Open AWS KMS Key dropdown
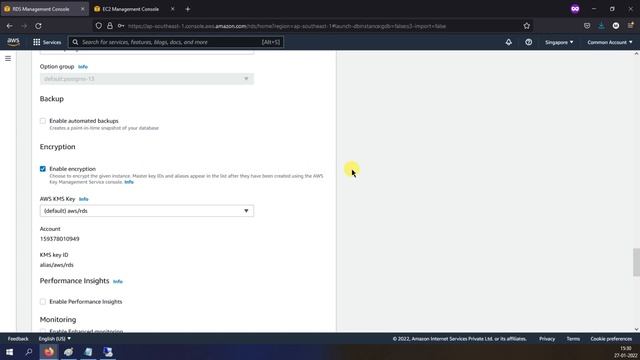Image resolution: width=640 pixels, height=360 pixels. (147, 211)
